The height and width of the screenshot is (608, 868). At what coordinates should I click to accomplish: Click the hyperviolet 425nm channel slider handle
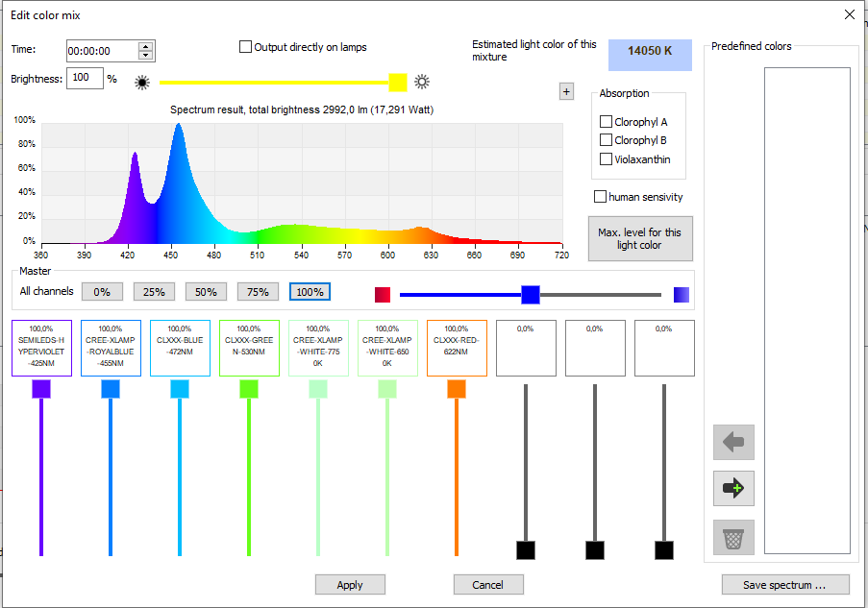point(41,389)
